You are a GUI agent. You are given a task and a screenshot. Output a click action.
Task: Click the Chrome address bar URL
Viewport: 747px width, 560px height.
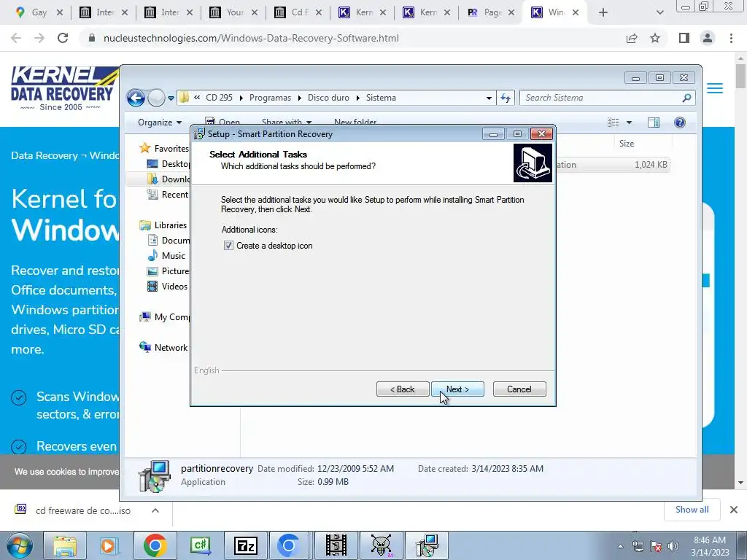251,38
